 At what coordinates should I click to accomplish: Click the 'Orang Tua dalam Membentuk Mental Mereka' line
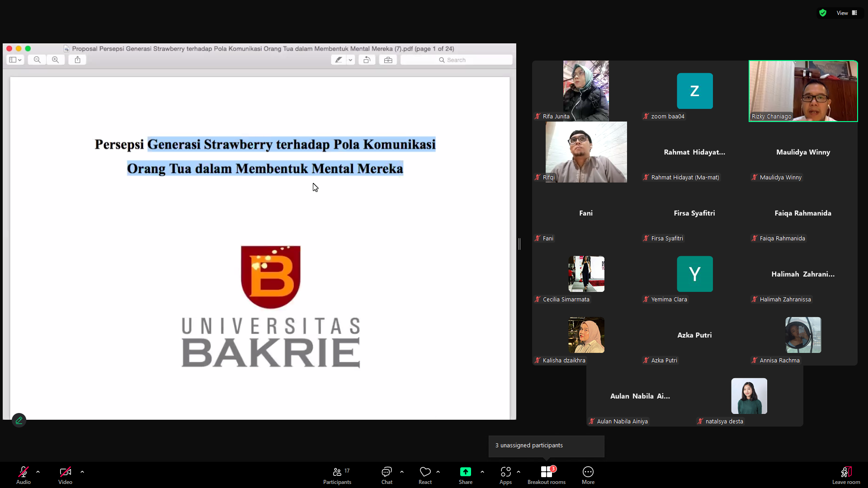point(265,169)
